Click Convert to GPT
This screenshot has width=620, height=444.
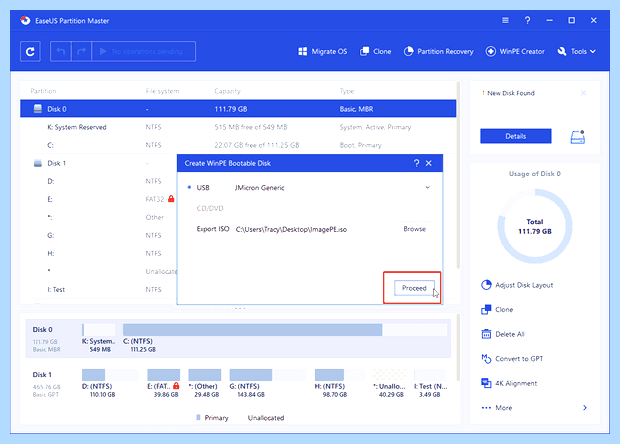[x=512, y=359]
